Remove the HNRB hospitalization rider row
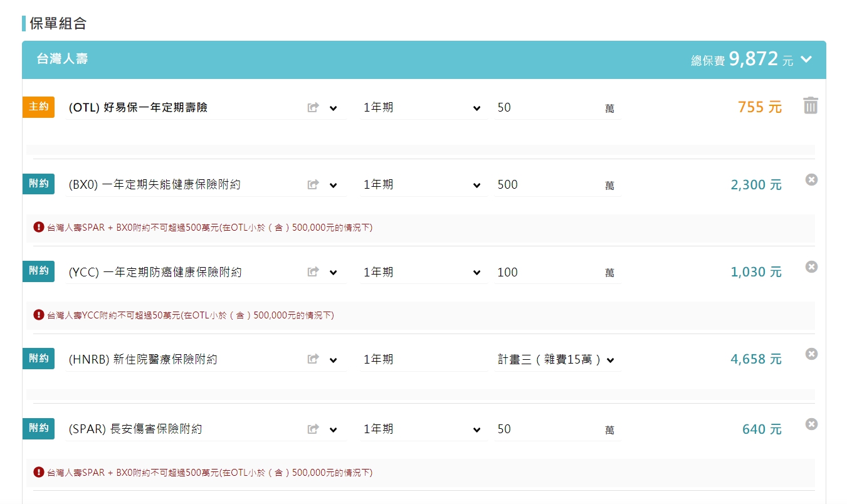The width and height of the screenshot is (847, 504). (811, 354)
